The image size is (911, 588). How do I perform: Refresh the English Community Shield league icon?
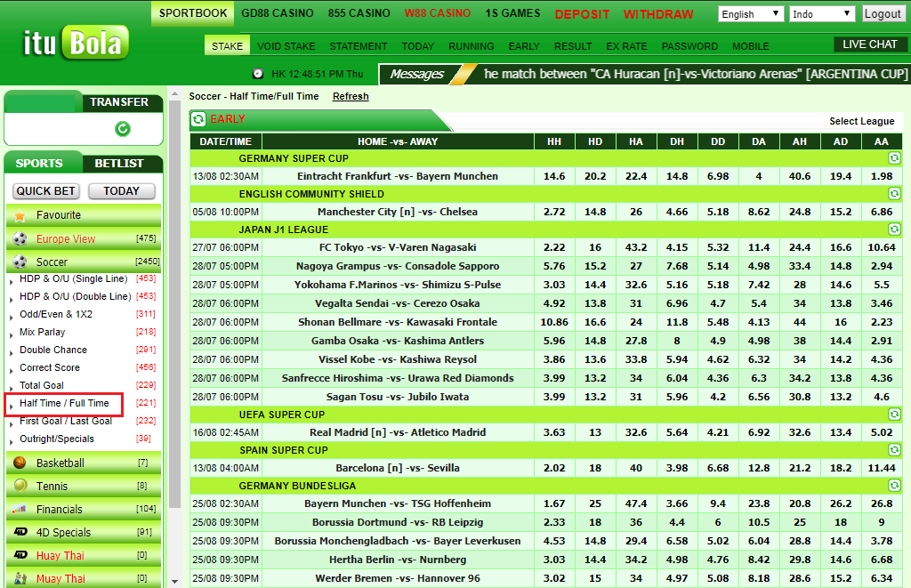(894, 194)
